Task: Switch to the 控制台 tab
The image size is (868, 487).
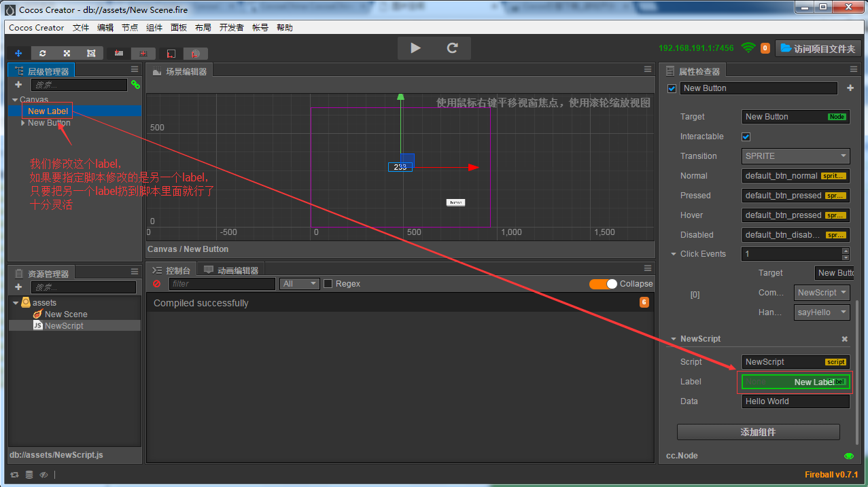Action: (172, 270)
